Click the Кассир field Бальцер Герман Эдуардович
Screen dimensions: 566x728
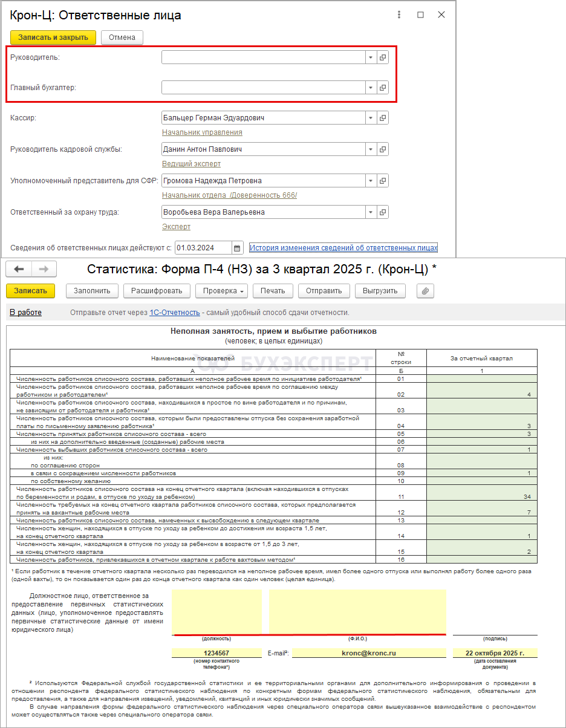263,118
